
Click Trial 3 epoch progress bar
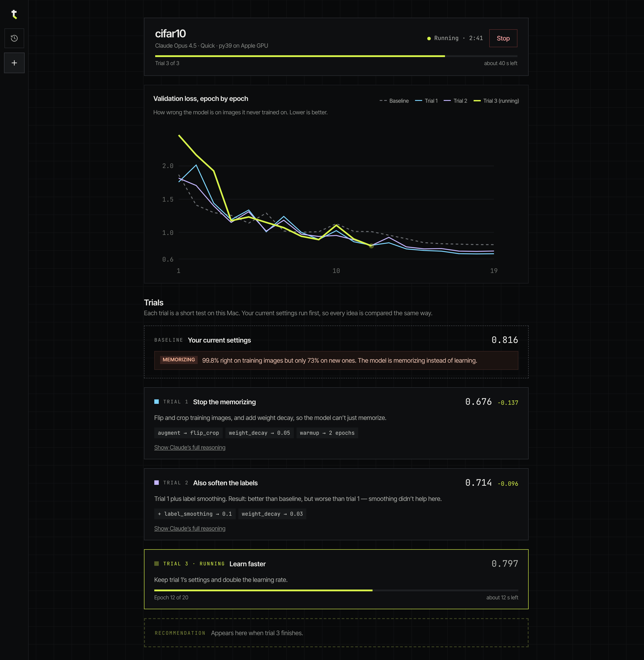[x=336, y=590]
